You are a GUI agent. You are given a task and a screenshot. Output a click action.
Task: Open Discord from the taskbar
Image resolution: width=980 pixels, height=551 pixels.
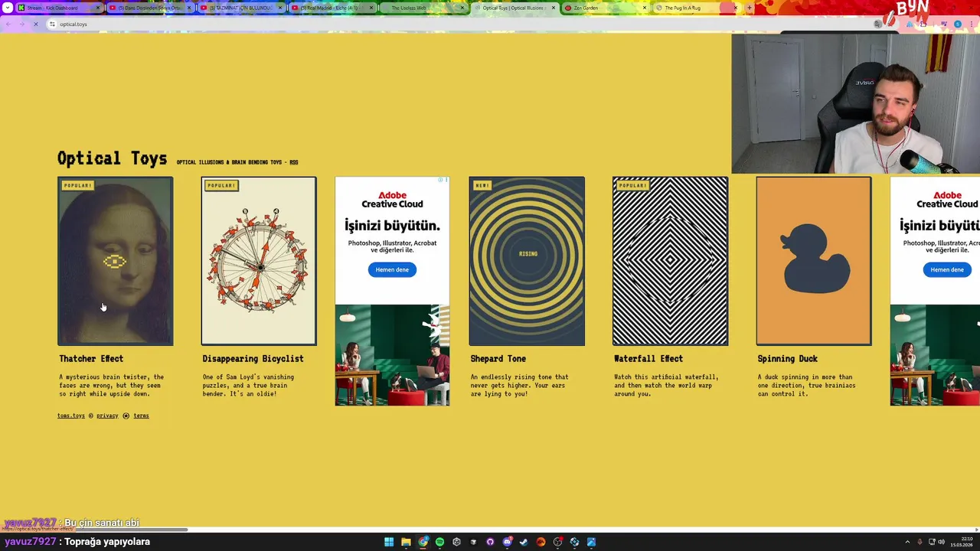coord(507,542)
